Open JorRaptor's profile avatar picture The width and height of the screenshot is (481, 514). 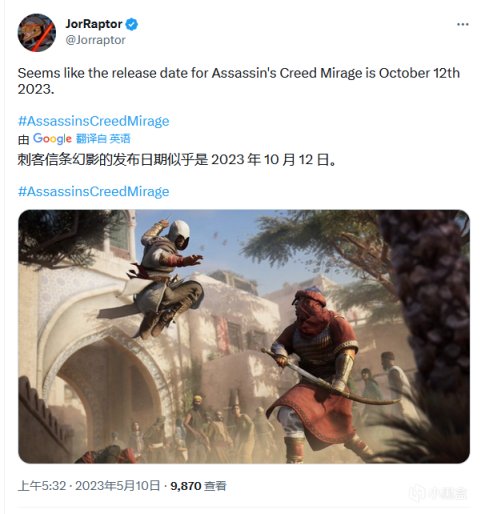[x=37, y=33]
